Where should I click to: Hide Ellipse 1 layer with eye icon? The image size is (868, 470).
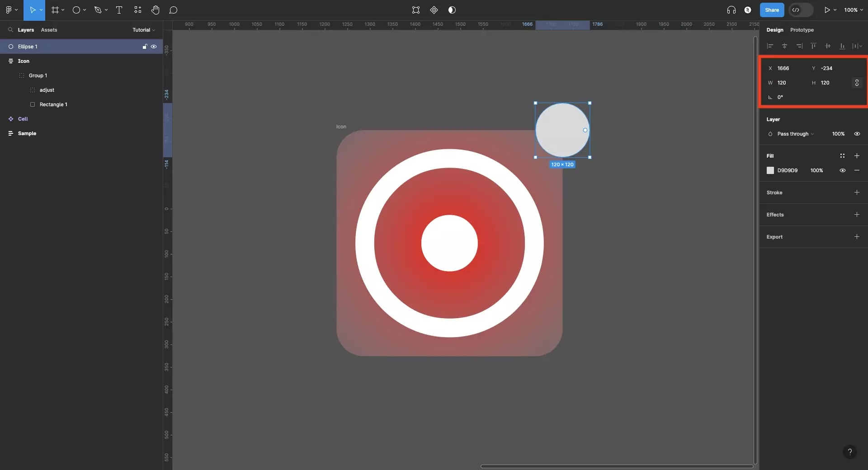154,47
